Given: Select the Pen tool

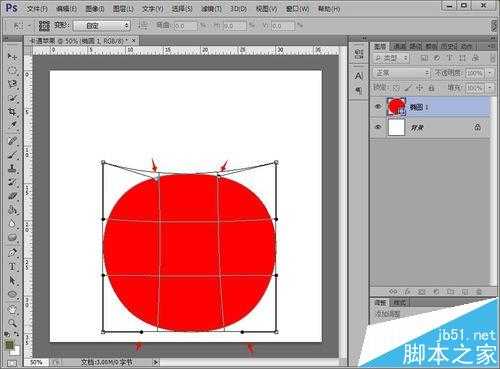Looking at the screenshot, I should (x=12, y=252).
